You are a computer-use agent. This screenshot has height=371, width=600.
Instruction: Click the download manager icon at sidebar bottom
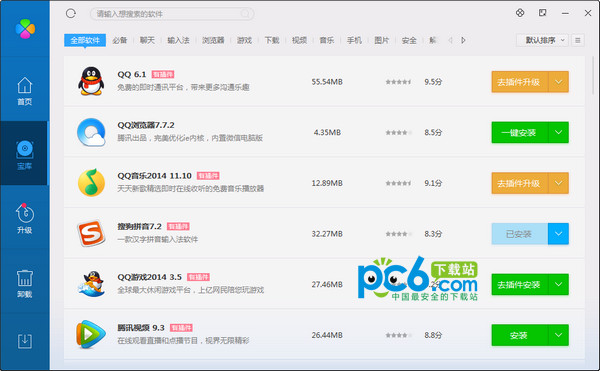(x=24, y=341)
